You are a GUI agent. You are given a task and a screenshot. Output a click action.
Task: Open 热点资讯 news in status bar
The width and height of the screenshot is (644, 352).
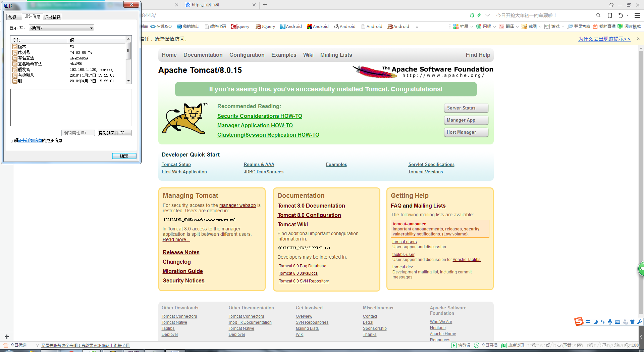513,345
